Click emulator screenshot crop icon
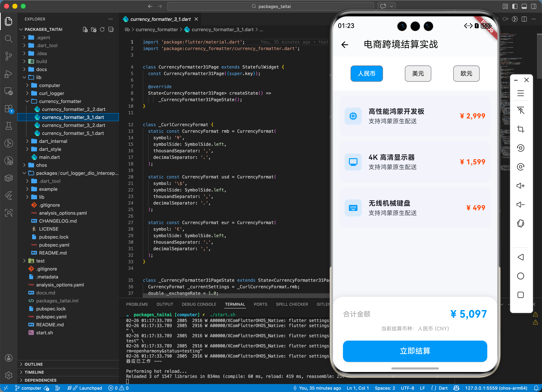The width and height of the screenshot is (542, 392). click(520, 129)
